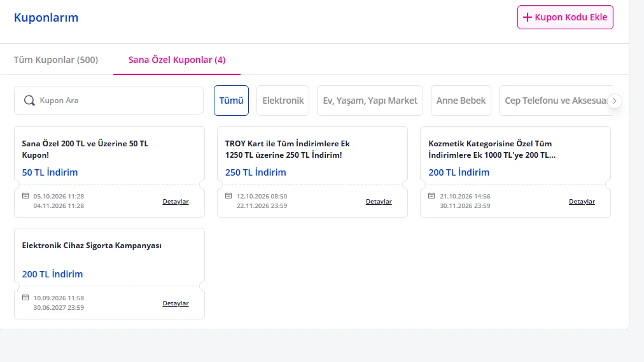The image size is (644, 362).
Task: Click the Sana Özel 200 TL coupon title
Action: [85, 150]
